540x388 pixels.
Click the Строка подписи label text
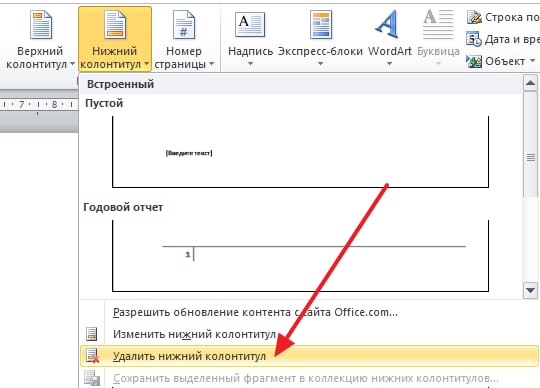512,17
